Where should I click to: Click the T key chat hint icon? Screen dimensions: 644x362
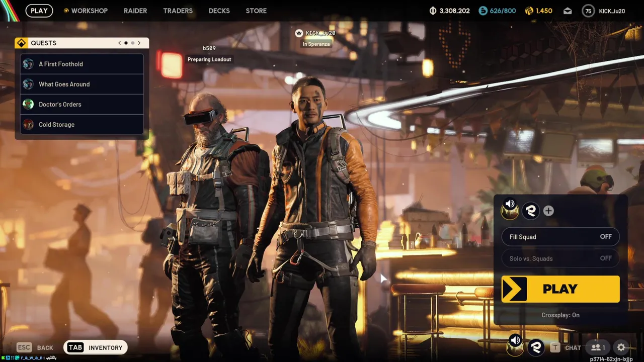click(555, 347)
